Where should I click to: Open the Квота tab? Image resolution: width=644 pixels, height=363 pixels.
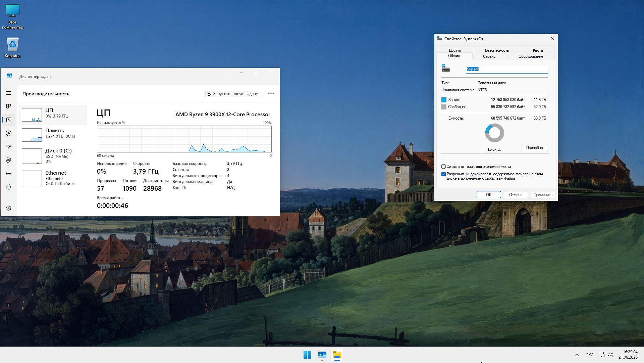click(x=538, y=50)
